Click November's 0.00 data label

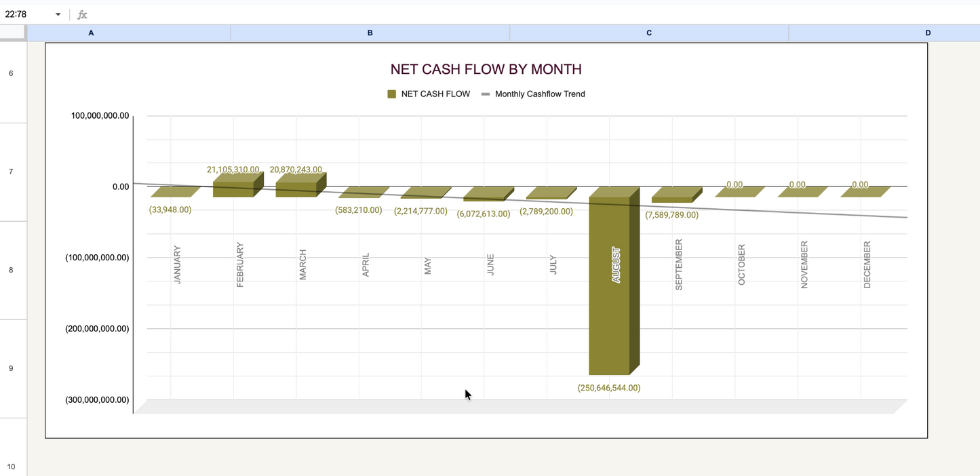[798, 184]
